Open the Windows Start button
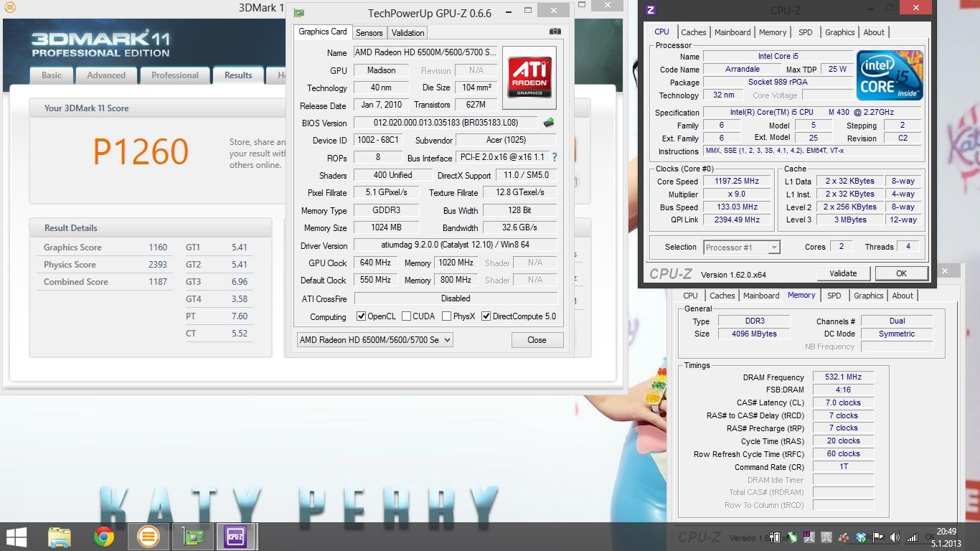This screenshot has width=980, height=551. (x=16, y=537)
